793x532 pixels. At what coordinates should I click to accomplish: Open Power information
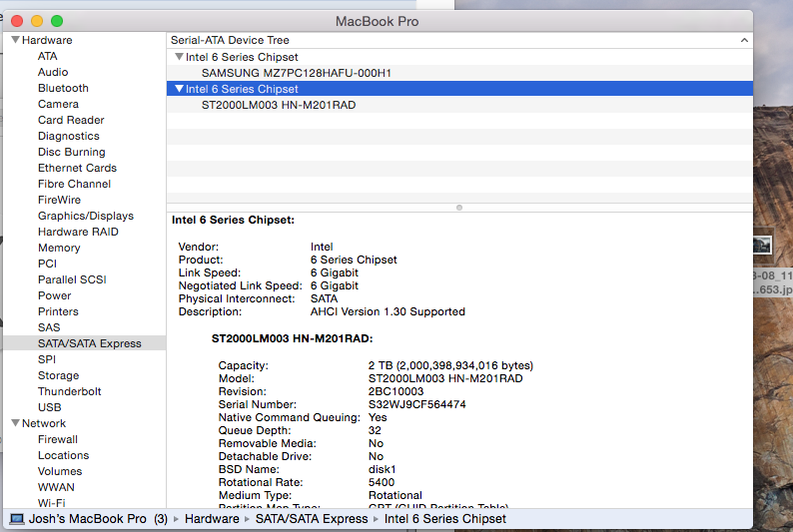click(54, 295)
